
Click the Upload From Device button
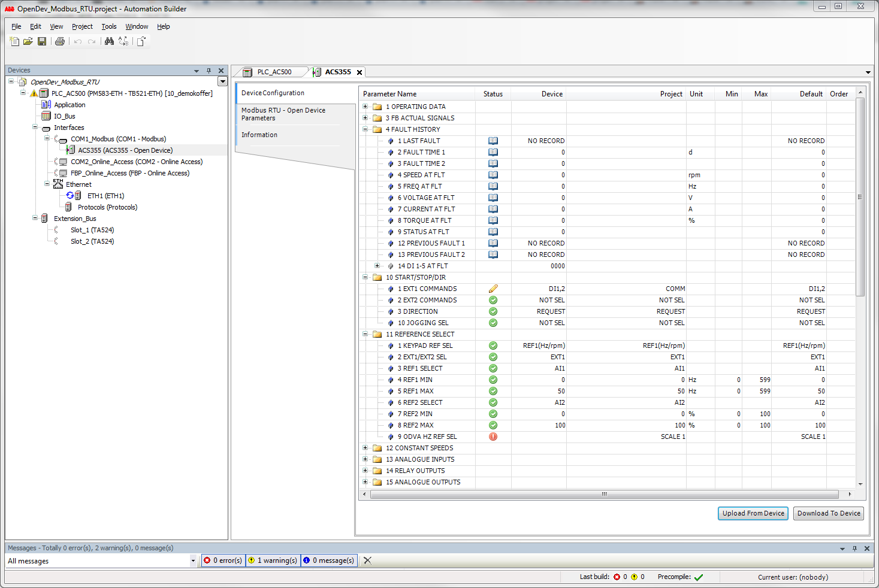[753, 513]
